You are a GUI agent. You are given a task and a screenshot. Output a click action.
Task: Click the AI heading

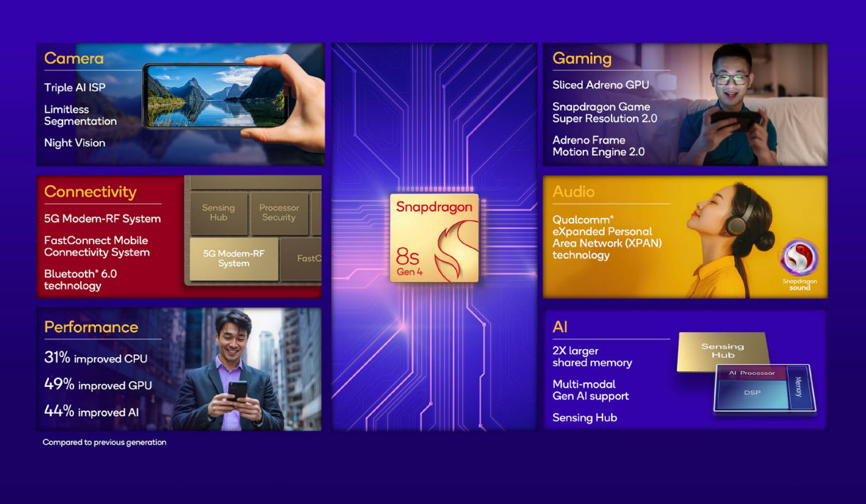(560, 327)
